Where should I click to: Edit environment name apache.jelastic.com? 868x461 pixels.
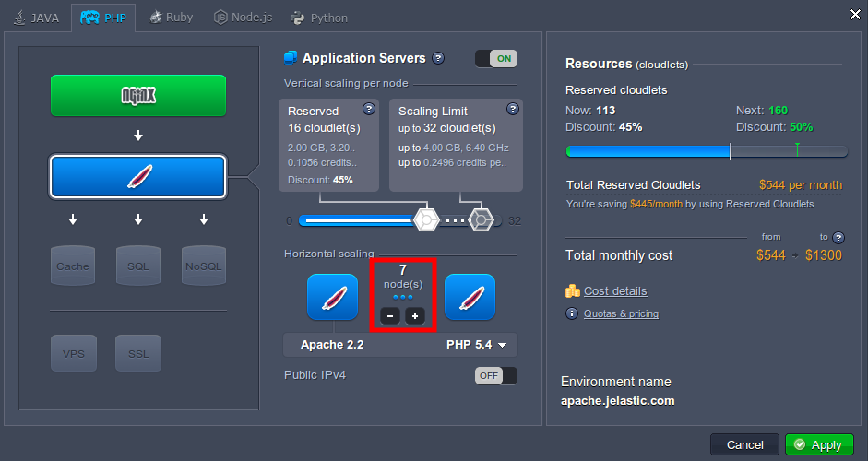pyautogui.click(x=618, y=401)
